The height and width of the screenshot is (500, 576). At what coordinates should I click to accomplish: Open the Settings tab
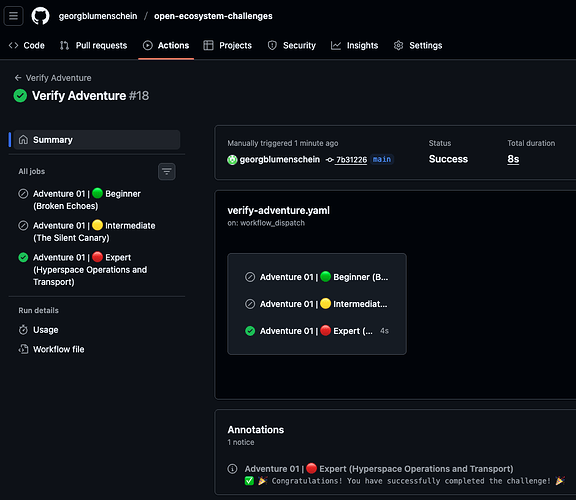click(418, 46)
